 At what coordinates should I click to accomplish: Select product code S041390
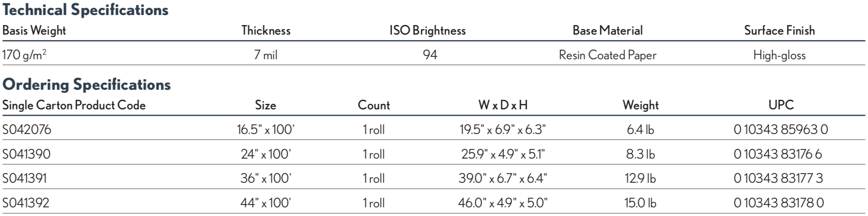[x=26, y=154]
